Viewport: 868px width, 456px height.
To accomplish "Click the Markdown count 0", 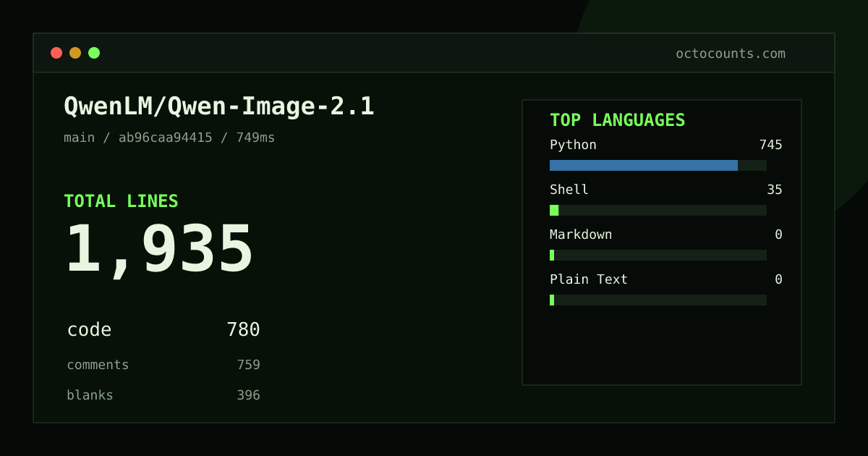I will (x=778, y=235).
